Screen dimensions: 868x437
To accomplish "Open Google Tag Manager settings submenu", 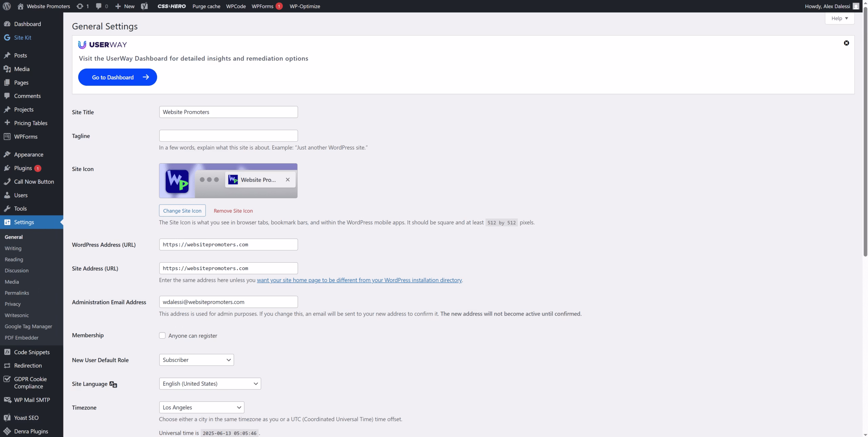I will click(28, 326).
